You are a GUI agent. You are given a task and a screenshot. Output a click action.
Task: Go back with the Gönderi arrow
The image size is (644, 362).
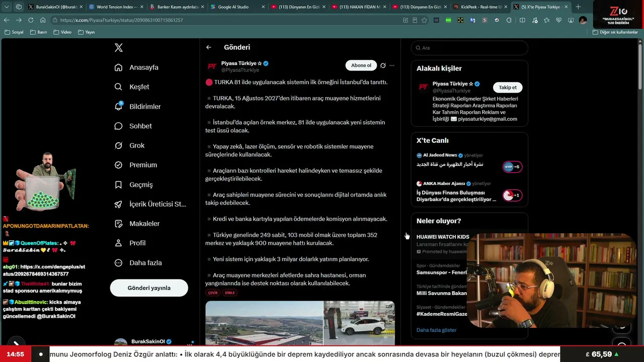click(x=209, y=47)
